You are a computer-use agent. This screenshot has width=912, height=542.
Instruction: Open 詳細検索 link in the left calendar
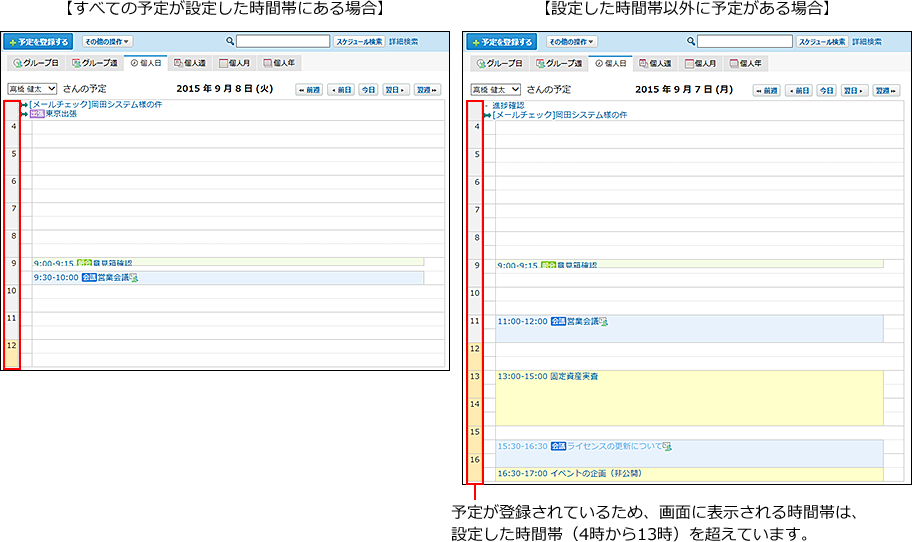coord(403,42)
